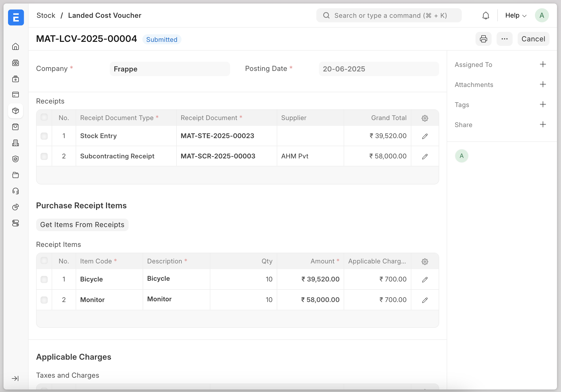Click the Subcontracting Receipt type cell
The image size is (561, 392).
[126, 156]
